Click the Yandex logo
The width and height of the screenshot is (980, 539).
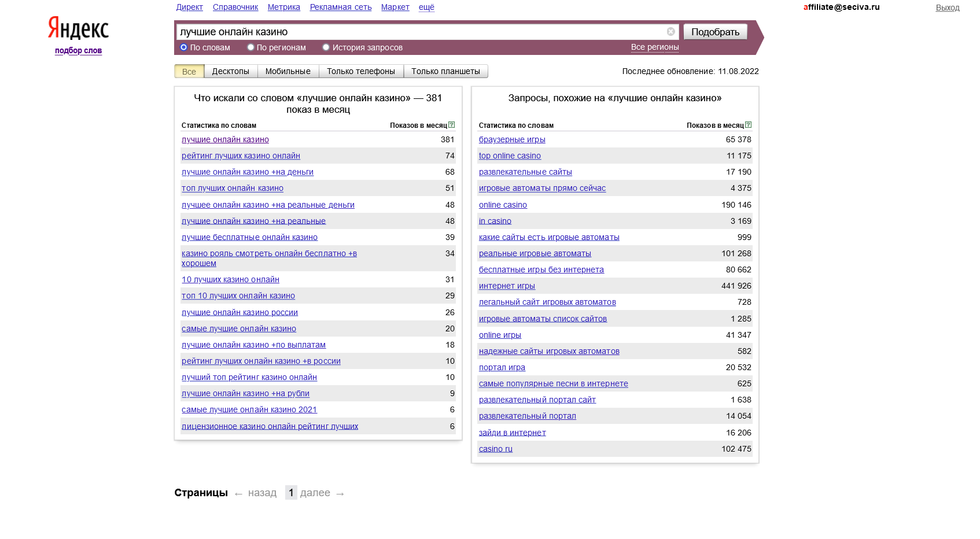[x=78, y=28]
